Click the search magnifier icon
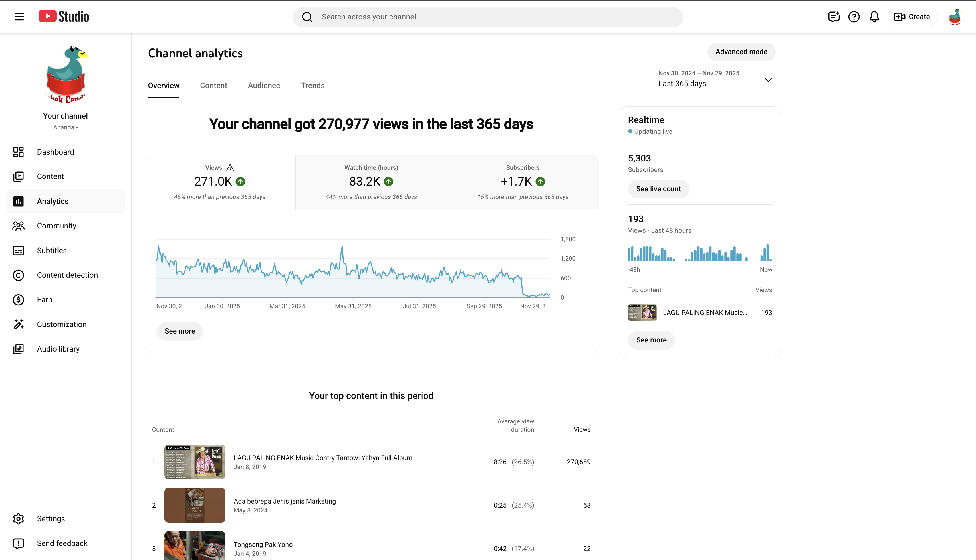976x560 pixels. pos(307,17)
